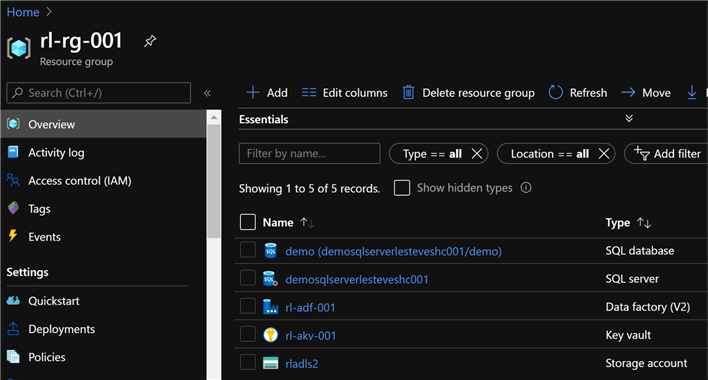Screen dimensions: 708x380
Task: Focus the Search (Ctrl+/) box
Action: 98,93
